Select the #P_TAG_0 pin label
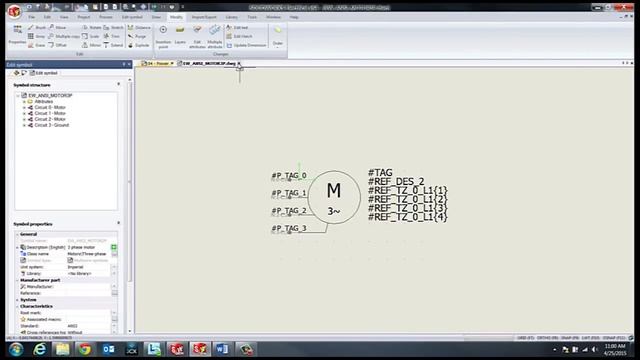The width and height of the screenshot is (640, 360). [289, 176]
